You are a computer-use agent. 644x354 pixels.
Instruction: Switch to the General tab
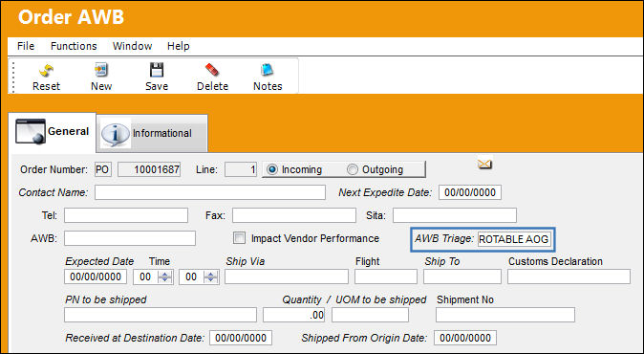[53, 132]
